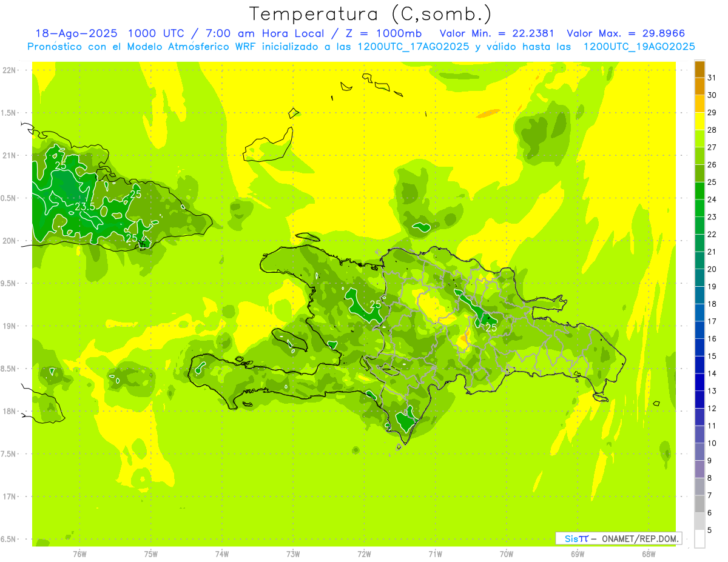Select the 'Z = 1000mb' level text

coord(384,33)
